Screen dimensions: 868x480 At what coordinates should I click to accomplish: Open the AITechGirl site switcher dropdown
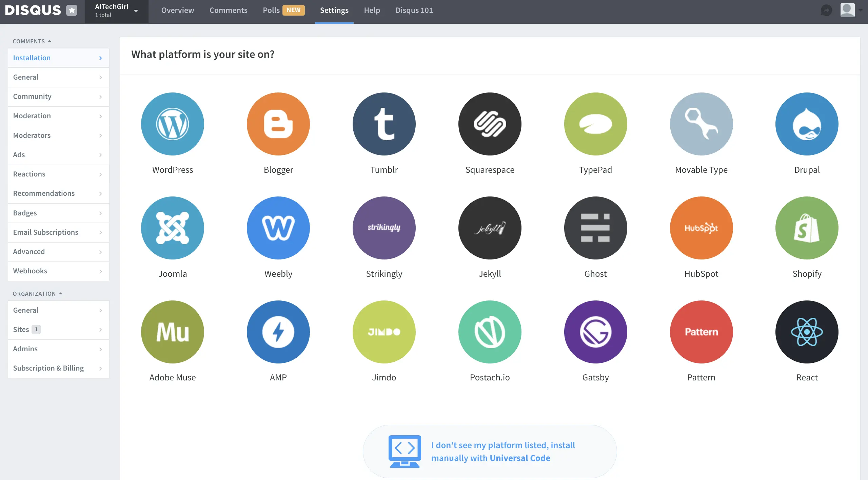tap(117, 12)
